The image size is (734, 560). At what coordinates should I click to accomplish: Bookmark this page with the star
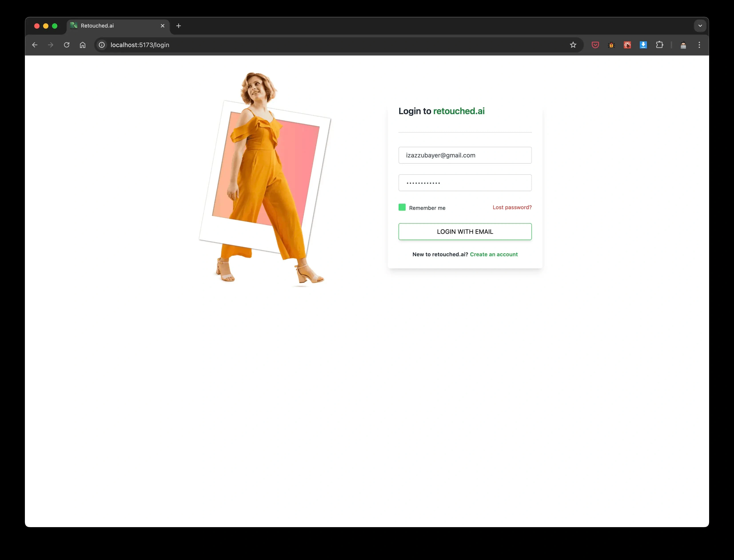[573, 45]
